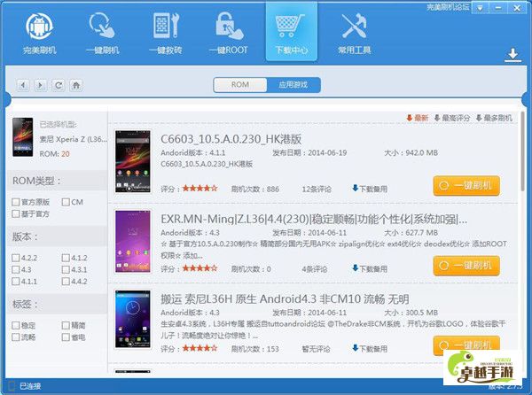Go back with the left arrow button
Viewport: 532px width, 395px height.
(23, 85)
